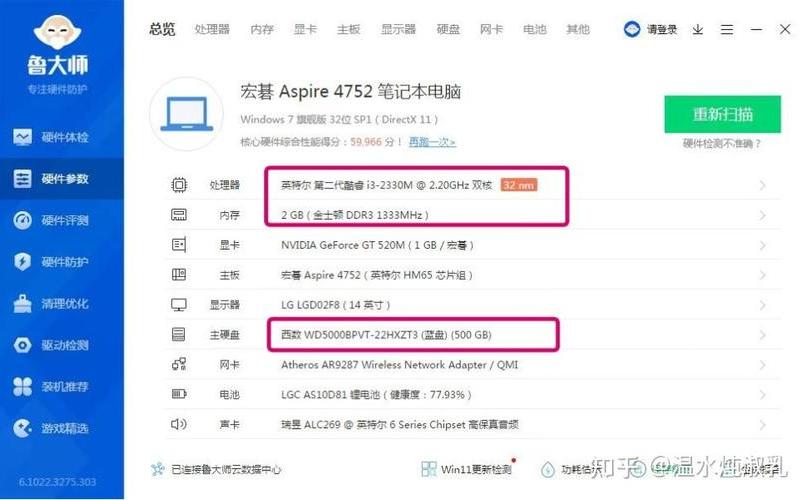Image resolution: width=800 pixels, height=500 pixels.
Task: Open 装机推荐 in the sidebar
Action: pyautogui.click(x=51, y=387)
